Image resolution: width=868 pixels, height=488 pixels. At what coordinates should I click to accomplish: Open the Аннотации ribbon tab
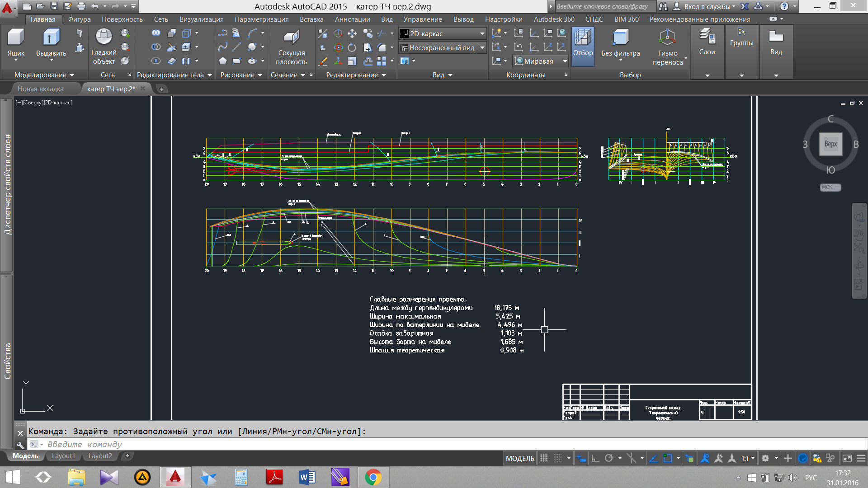coord(352,19)
